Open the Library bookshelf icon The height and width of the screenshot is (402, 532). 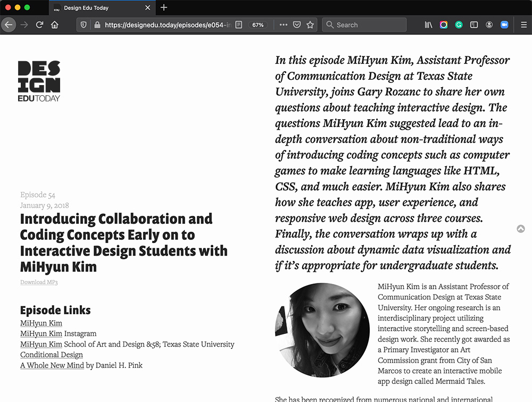[429, 25]
